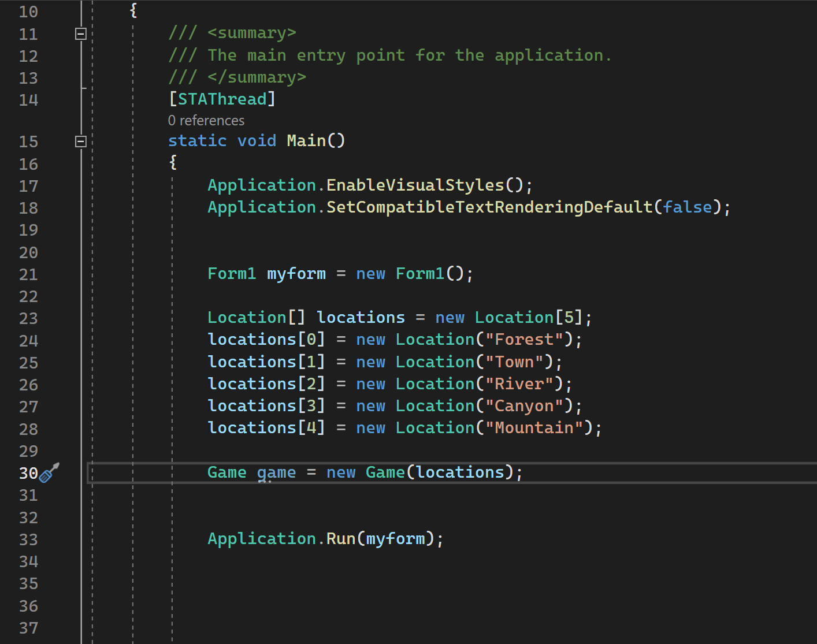817x644 pixels.
Task: Click line number 30 in the gutter
Action: click(28, 474)
